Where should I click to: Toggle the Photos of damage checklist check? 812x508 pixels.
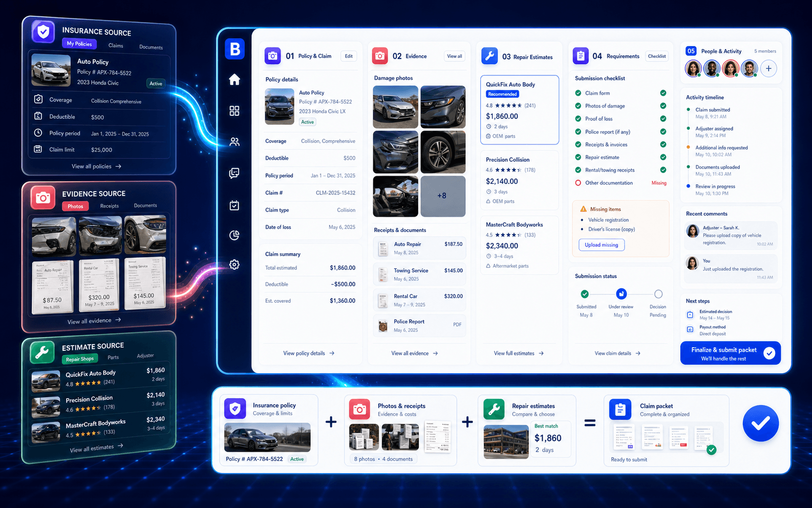pyautogui.click(x=663, y=106)
